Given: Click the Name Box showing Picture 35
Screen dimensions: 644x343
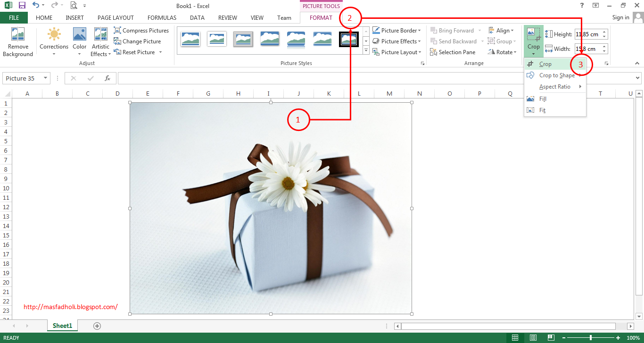Looking at the screenshot, I should (22, 78).
